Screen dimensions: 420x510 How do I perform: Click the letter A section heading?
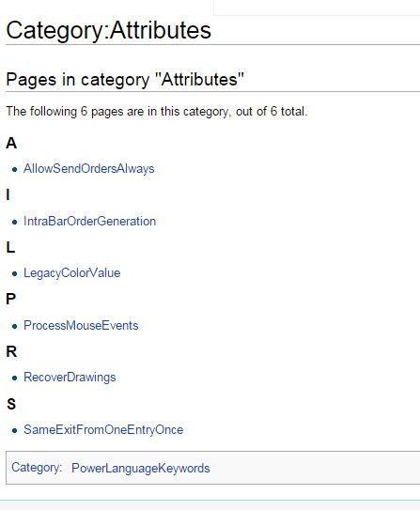(x=11, y=143)
